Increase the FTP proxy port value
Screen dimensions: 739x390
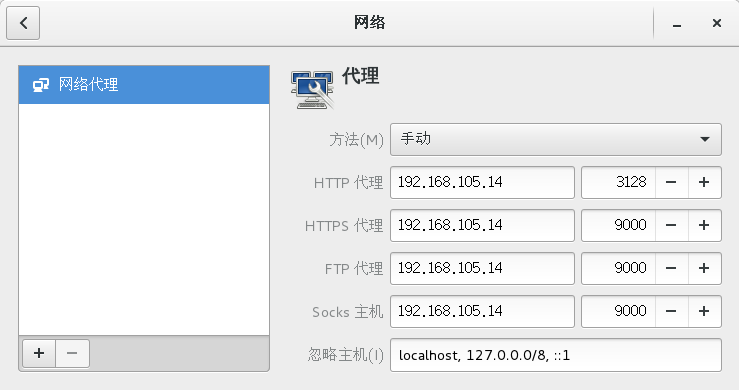(x=704, y=268)
